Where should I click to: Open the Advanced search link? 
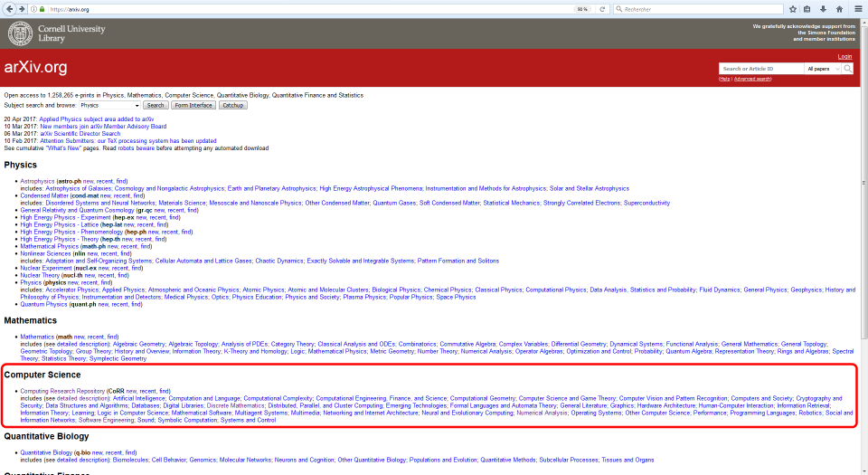[x=752, y=80]
